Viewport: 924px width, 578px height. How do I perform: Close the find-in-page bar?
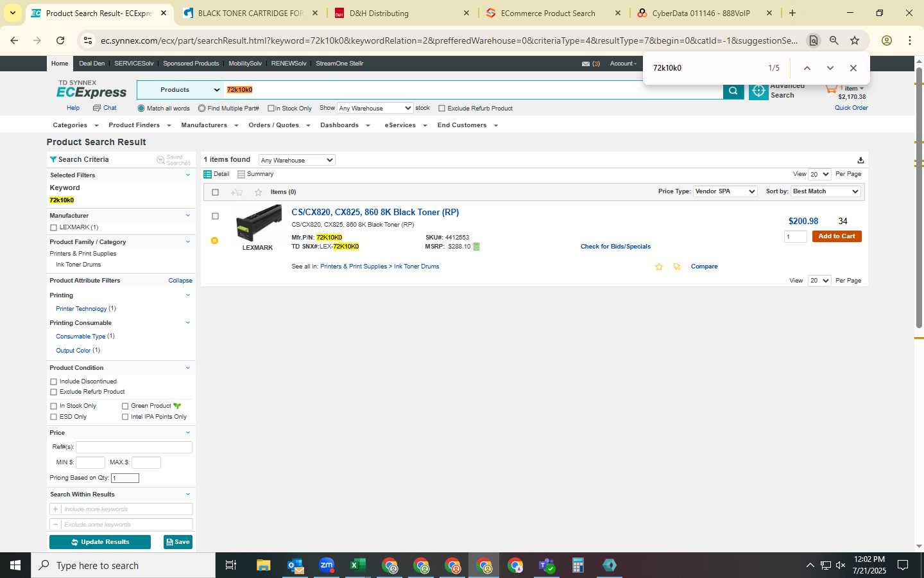coord(853,68)
